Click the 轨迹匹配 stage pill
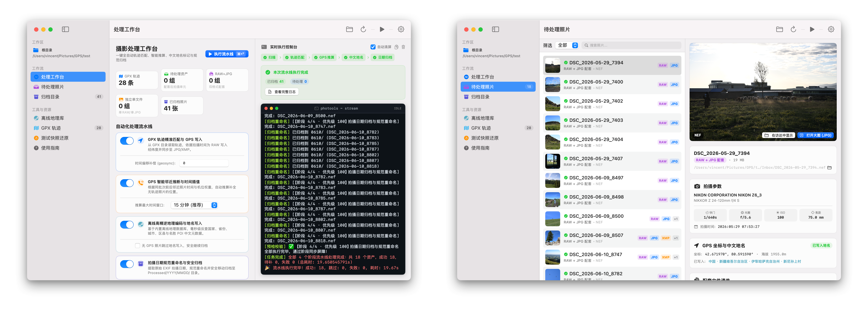The image size is (868, 314). tap(294, 58)
